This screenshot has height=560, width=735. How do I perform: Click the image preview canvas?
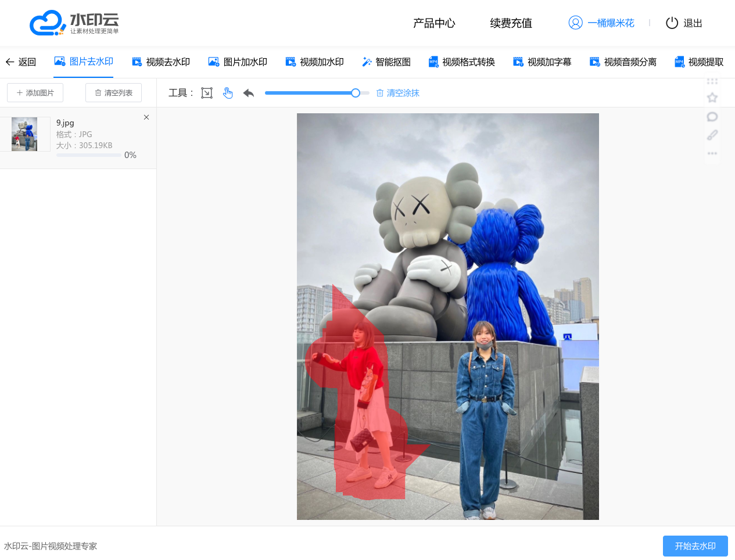[447, 317]
